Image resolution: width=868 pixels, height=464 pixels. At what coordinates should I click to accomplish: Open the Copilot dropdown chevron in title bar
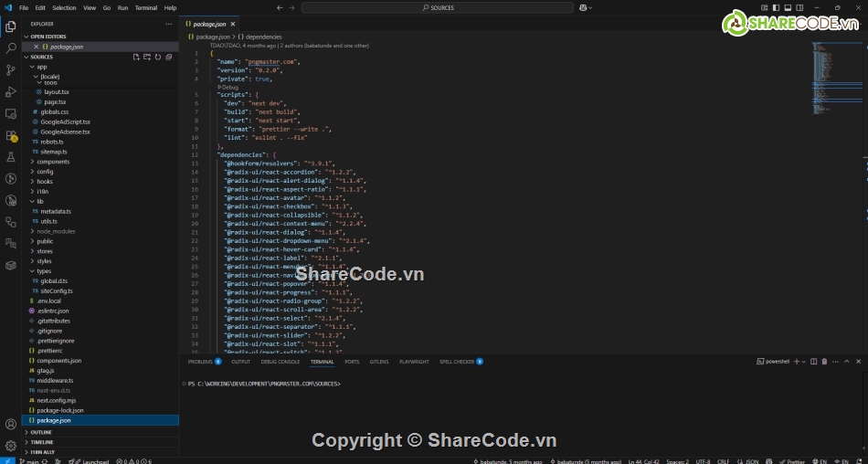(x=590, y=7)
